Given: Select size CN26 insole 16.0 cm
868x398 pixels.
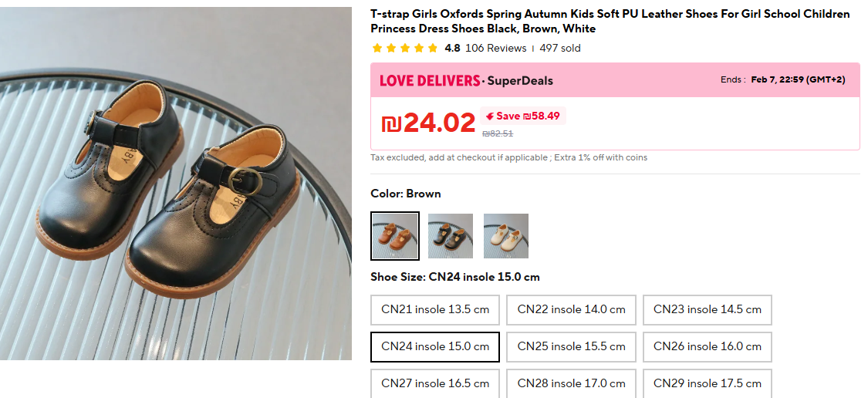Looking at the screenshot, I should click(707, 346).
